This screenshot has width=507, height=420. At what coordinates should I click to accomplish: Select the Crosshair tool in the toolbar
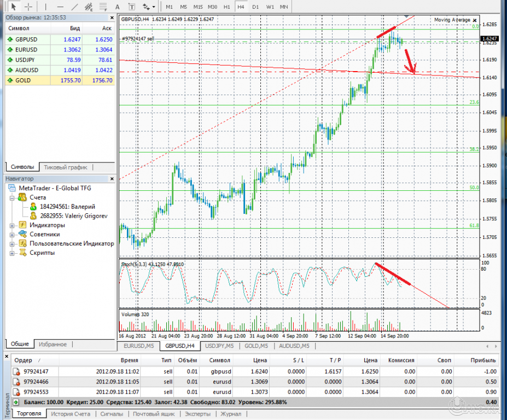pyautogui.click(x=28, y=7)
